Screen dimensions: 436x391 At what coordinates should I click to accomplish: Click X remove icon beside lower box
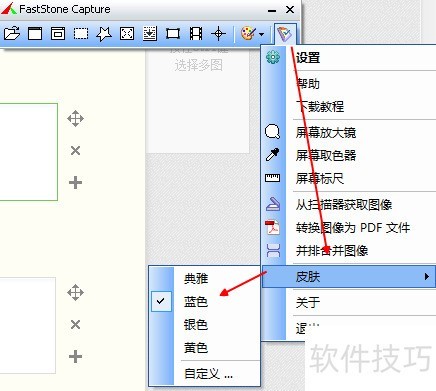76,325
